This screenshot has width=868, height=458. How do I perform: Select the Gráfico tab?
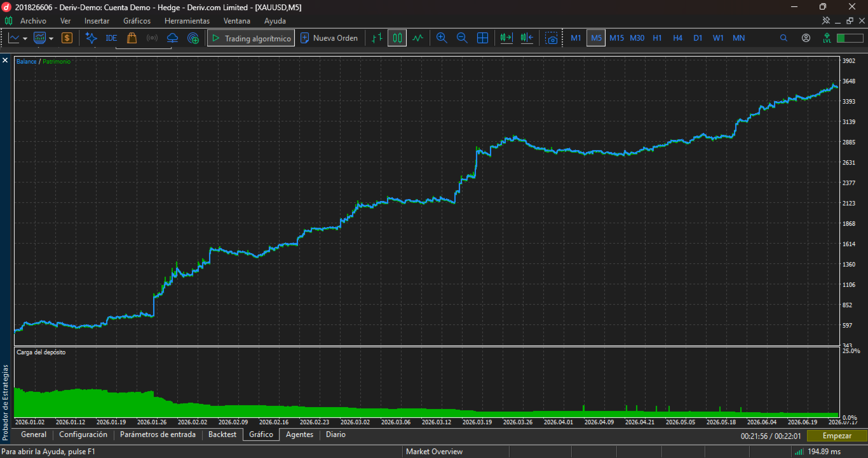(261, 434)
